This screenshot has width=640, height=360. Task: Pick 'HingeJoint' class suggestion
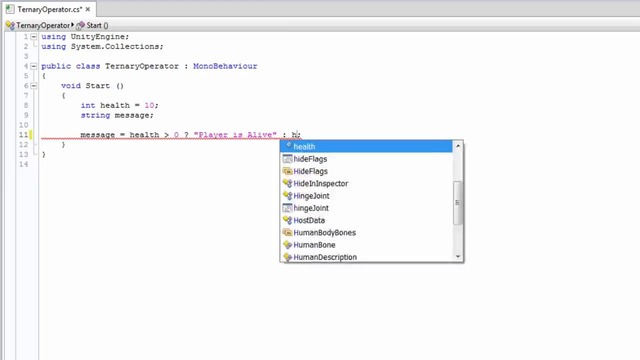click(366, 196)
